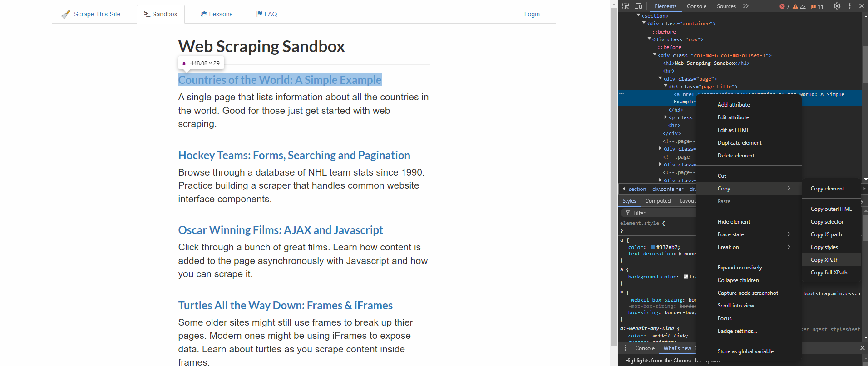
Task: Select Copy XPath from the submenu
Action: click(824, 259)
